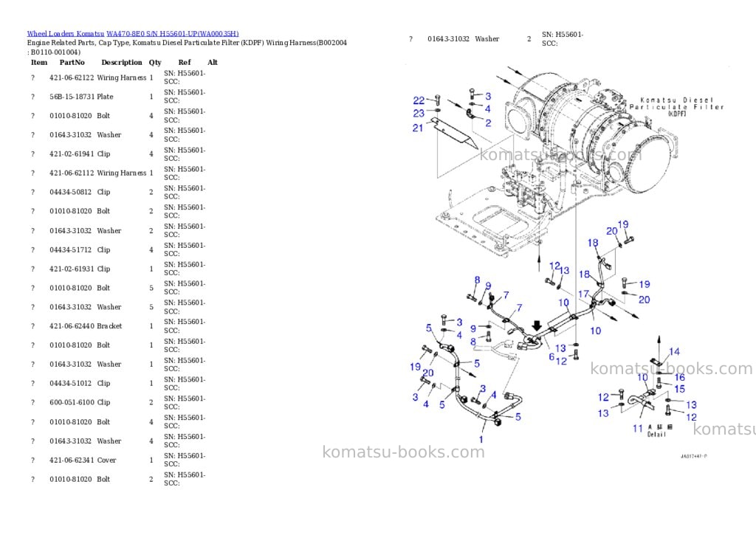This screenshot has width=756, height=535.
Task: Click callout number 16 in the detail view
Action: point(679,377)
